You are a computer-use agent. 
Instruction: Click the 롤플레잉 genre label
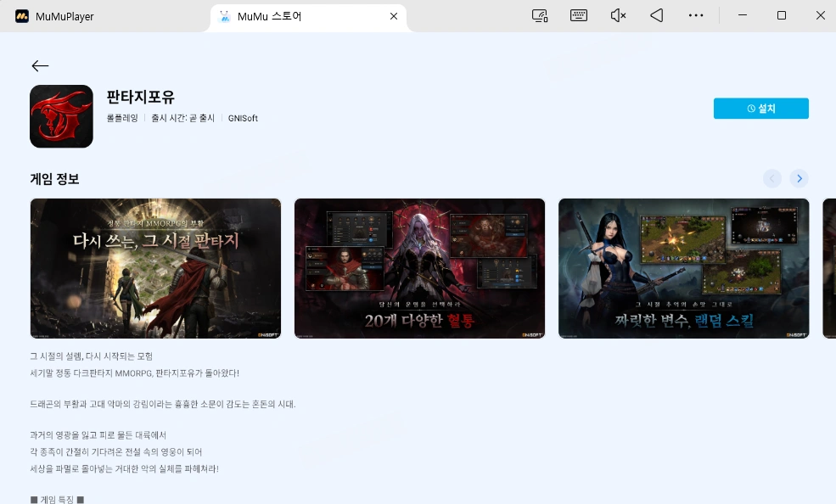122,118
